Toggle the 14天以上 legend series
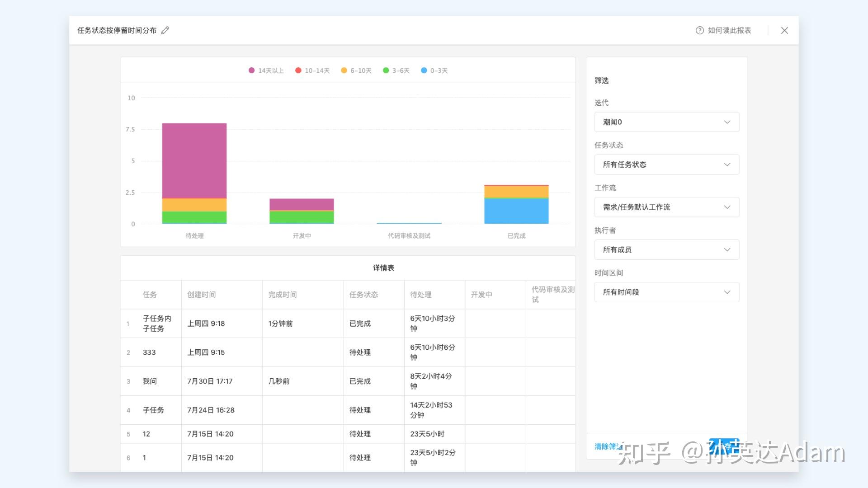 tap(266, 70)
